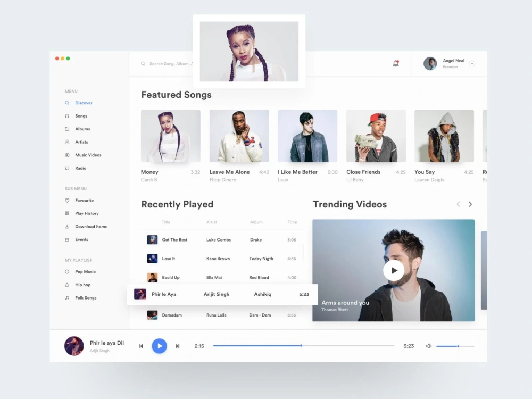Open the Songs menu item
The image size is (532, 399).
coord(81,116)
